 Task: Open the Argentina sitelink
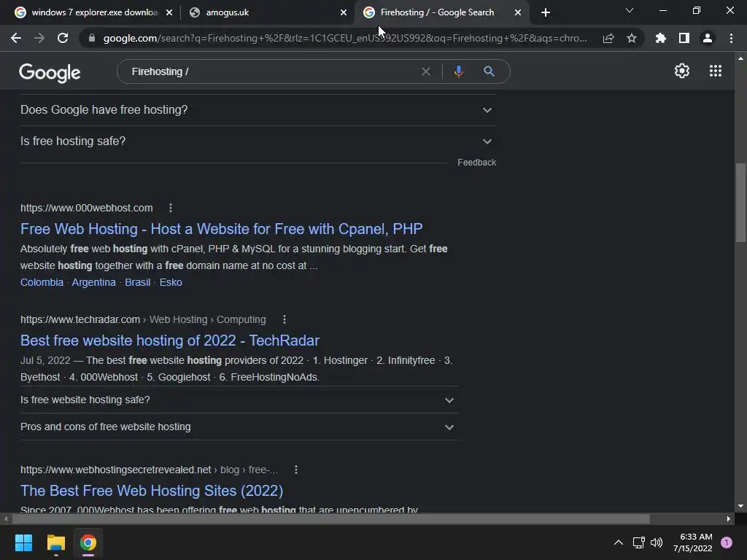click(x=94, y=282)
